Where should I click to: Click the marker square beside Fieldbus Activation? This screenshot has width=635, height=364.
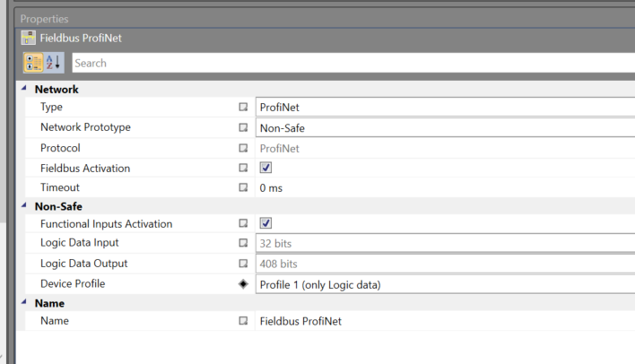243,168
